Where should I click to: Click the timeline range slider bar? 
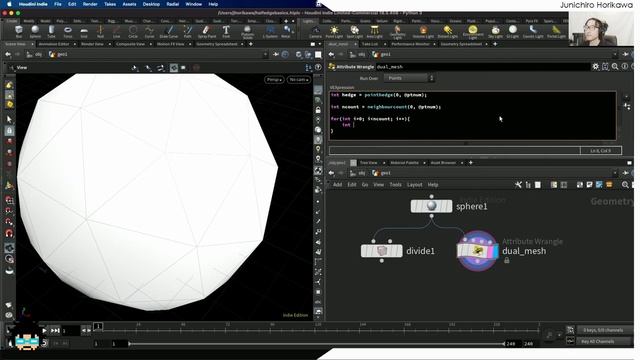coord(316,344)
